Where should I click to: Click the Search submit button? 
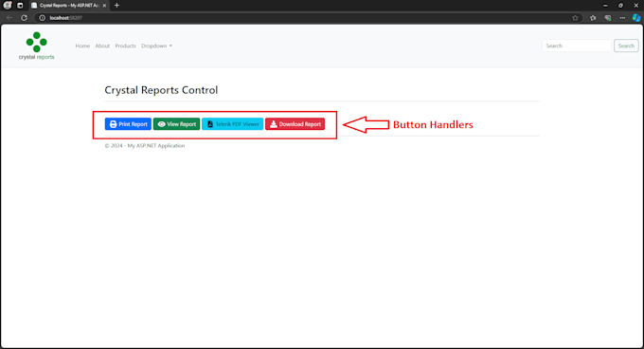626,46
